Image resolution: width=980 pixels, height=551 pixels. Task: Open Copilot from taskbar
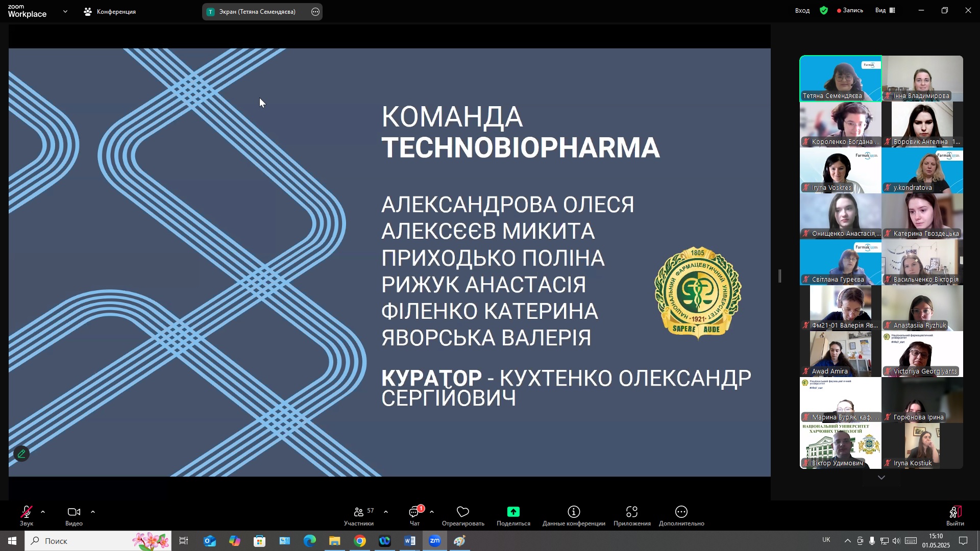tap(235, 541)
